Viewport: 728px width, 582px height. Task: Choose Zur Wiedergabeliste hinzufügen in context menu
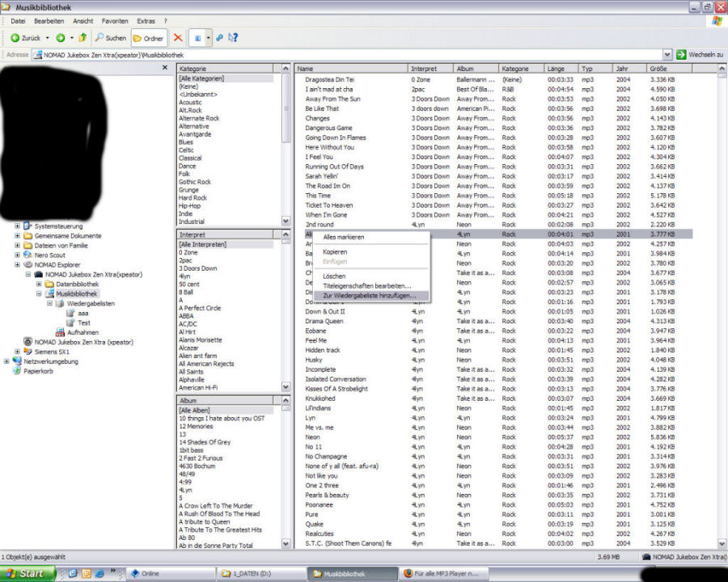tap(371, 296)
